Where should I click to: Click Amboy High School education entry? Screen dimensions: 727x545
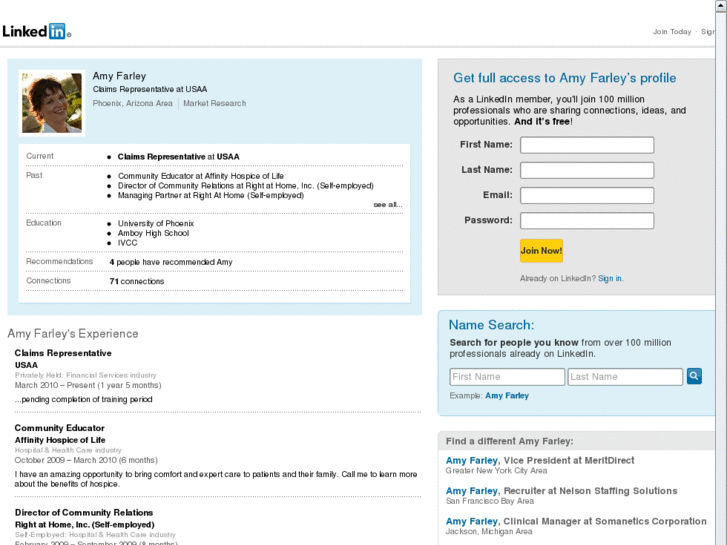click(153, 233)
